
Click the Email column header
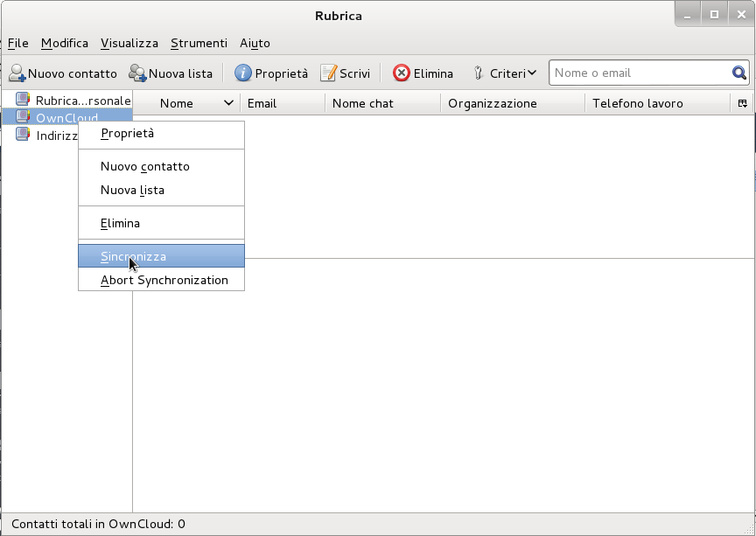[262, 103]
